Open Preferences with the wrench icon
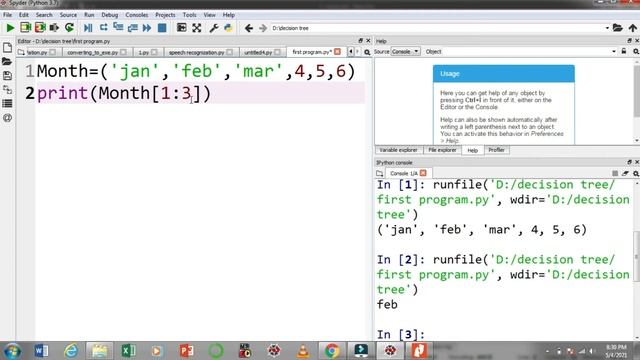Image resolution: width=640 pixels, height=360 pixels. [213, 28]
